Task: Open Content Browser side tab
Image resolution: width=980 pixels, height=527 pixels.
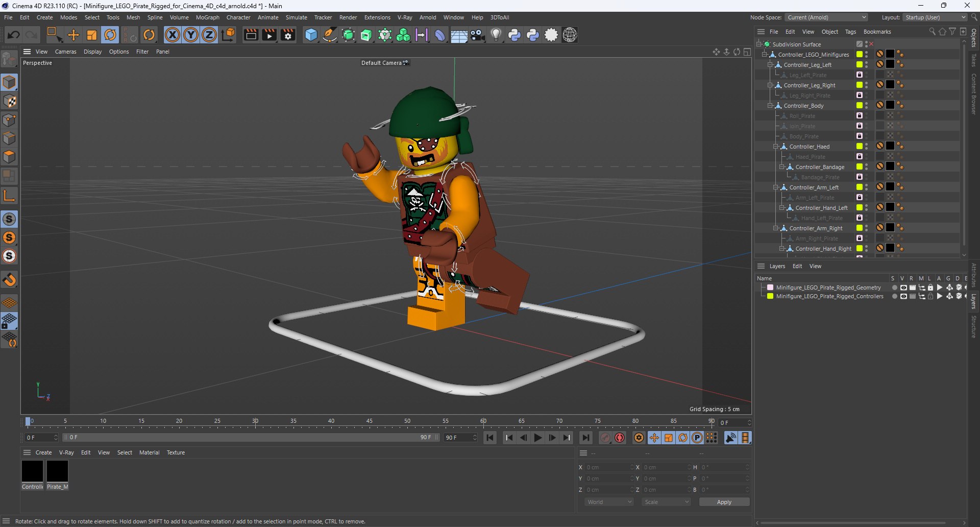Action: click(x=974, y=93)
